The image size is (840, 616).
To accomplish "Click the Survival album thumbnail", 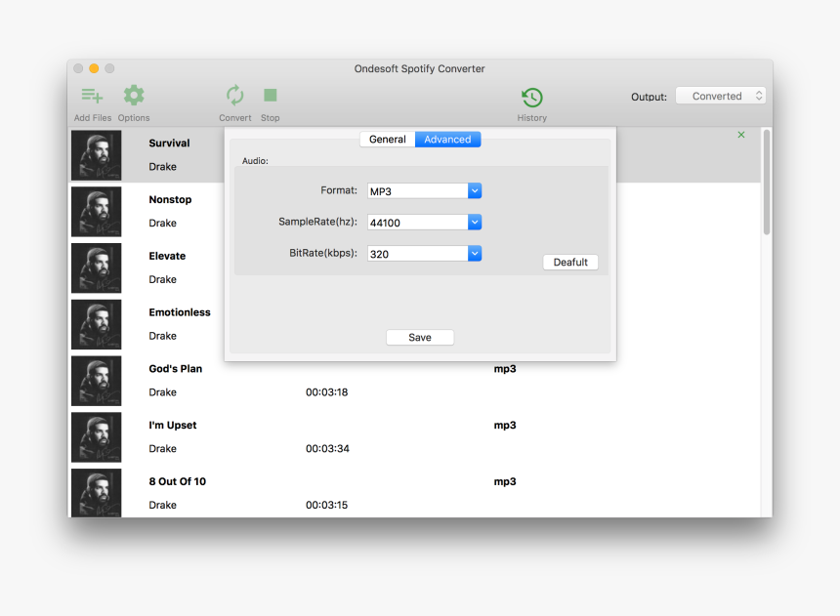I will pyautogui.click(x=97, y=155).
